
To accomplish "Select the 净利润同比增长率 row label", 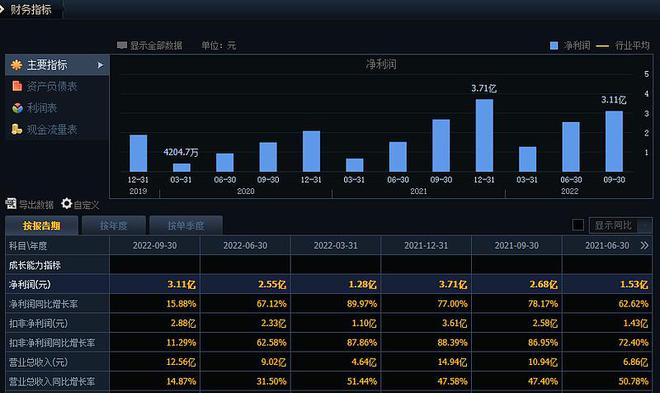I will click(43, 304).
